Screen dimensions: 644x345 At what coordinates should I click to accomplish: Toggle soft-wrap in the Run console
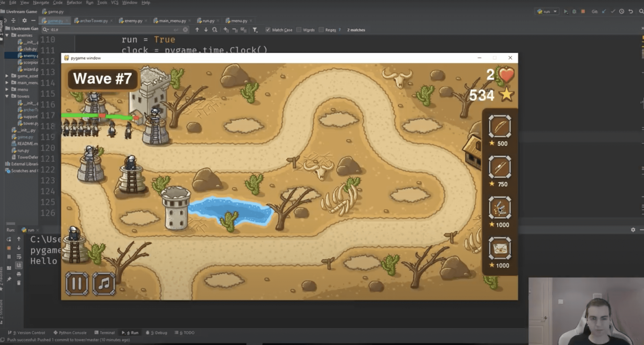pos(19,257)
